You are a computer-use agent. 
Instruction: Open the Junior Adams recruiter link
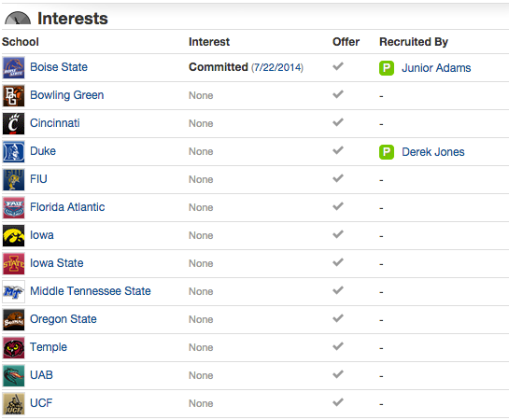click(x=436, y=68)
